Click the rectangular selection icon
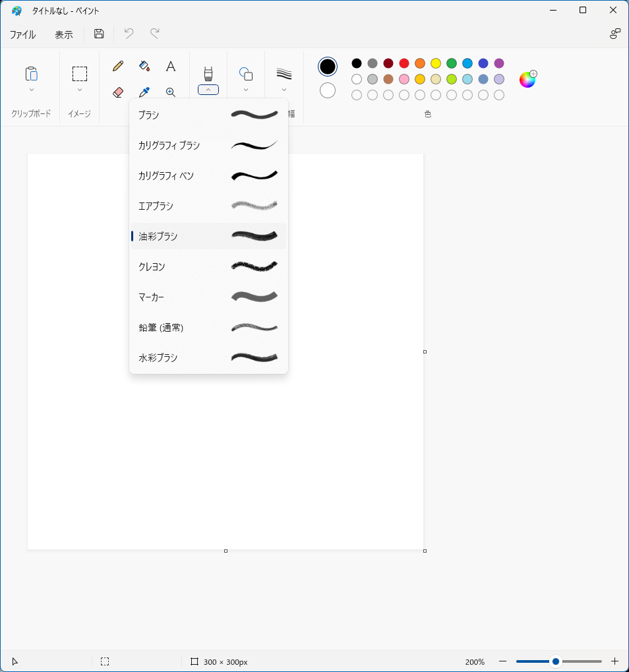This screenshot has height=672, width=629. [80, 74]
